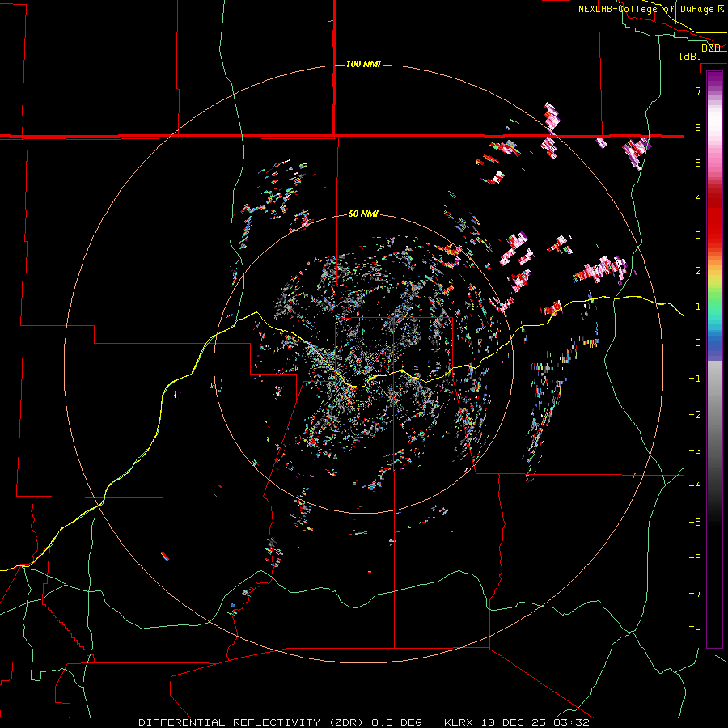Click the -1 scale label
This screenshot has height=728, width=728.
pos(695,379)
